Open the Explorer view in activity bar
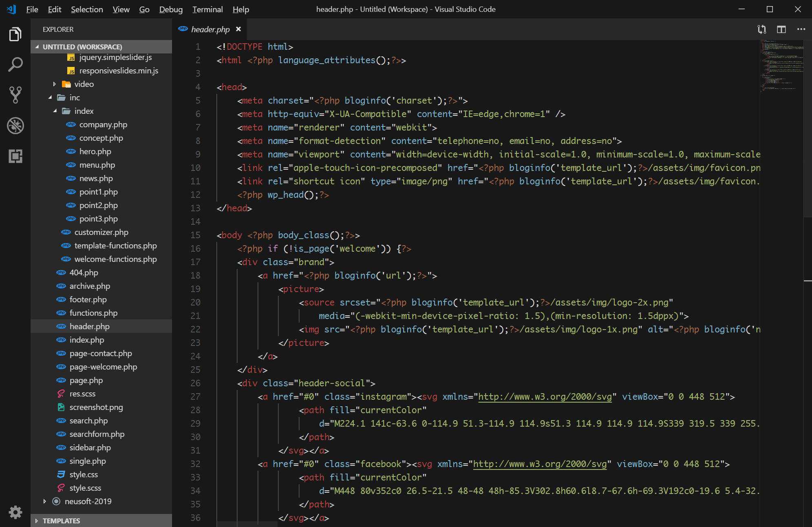Image resolution: width=812 pixels, height=527 pixels. 15,34
